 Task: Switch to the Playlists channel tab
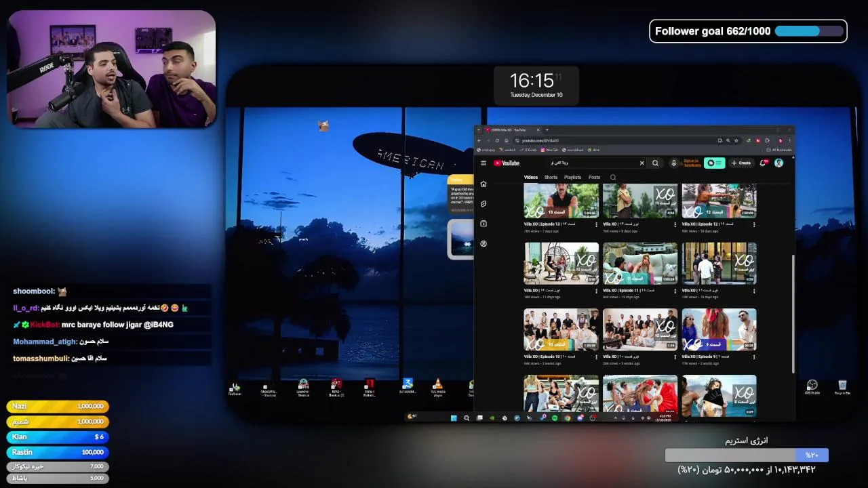click(x=572, y=178)
